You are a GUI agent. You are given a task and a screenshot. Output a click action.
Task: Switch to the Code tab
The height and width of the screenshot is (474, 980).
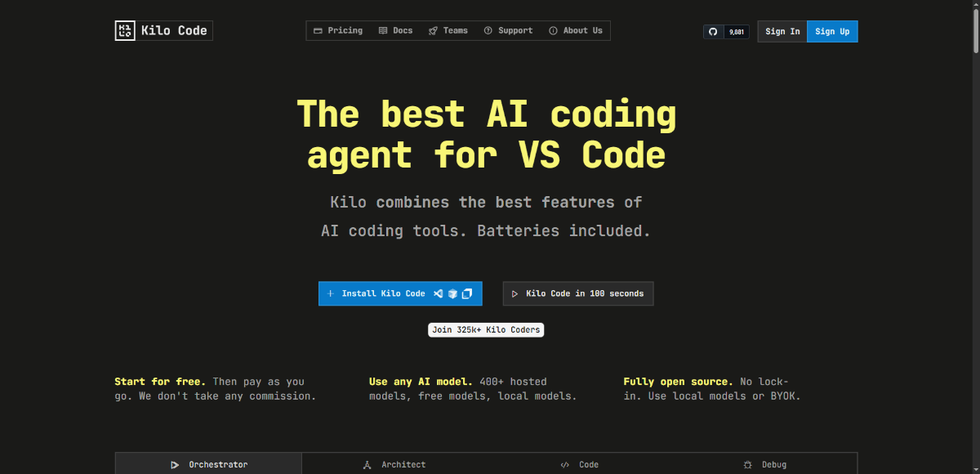click(x=579, y=464)
